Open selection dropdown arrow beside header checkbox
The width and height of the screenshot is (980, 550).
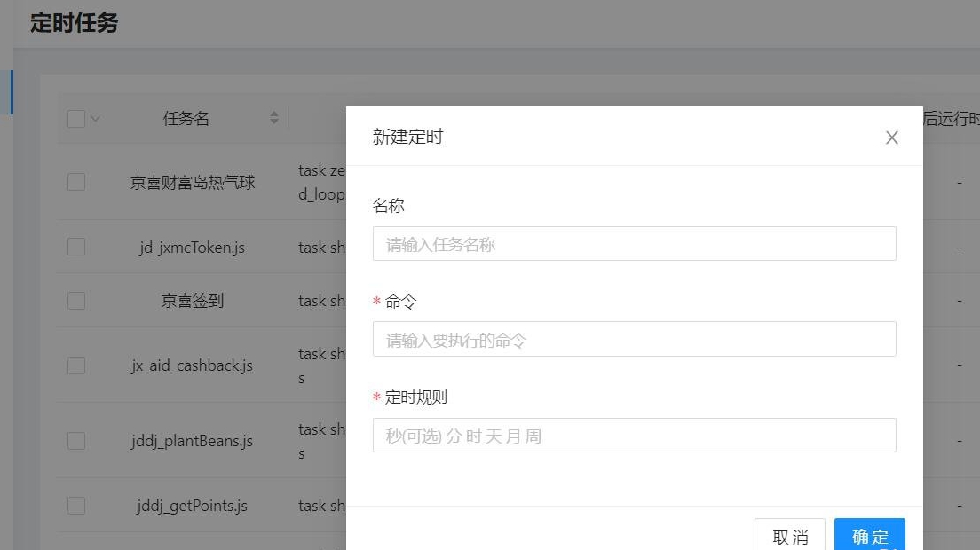95,118
